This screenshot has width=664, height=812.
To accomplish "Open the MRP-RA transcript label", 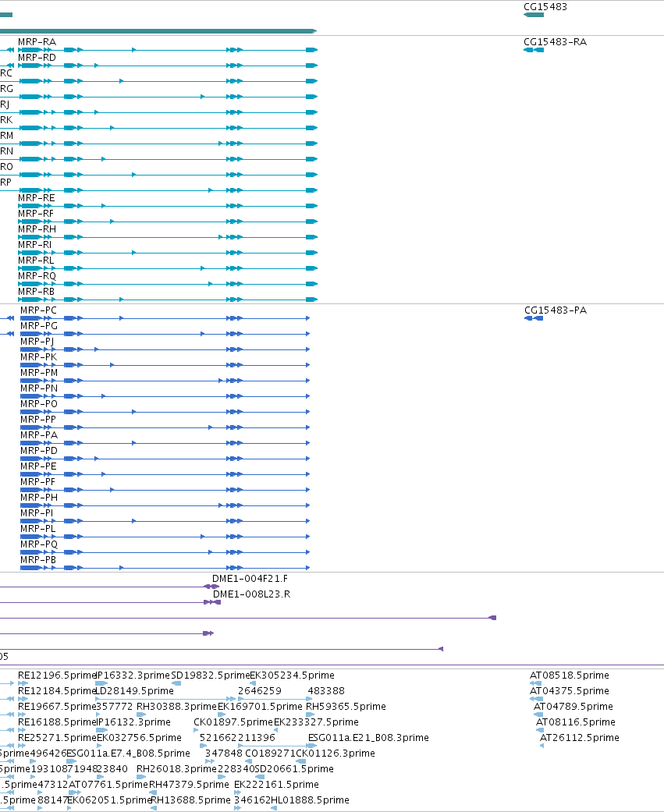I will pos(37,42).
